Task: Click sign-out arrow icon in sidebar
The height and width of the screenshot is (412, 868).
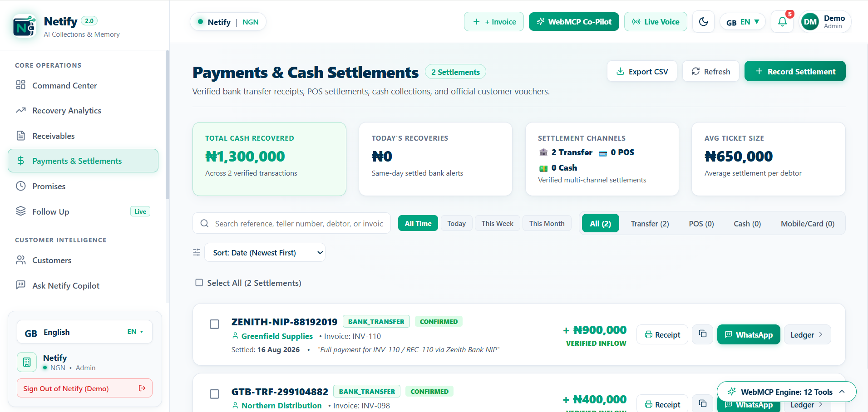Action: tap(142, 388)
